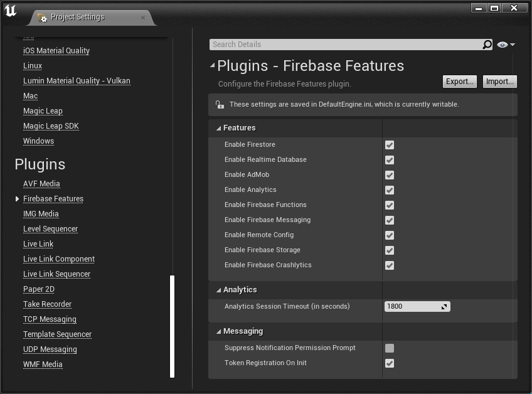Open UDP Messaging settings
The width and height of the screenshot is (532, 394).
click(50, 349)
